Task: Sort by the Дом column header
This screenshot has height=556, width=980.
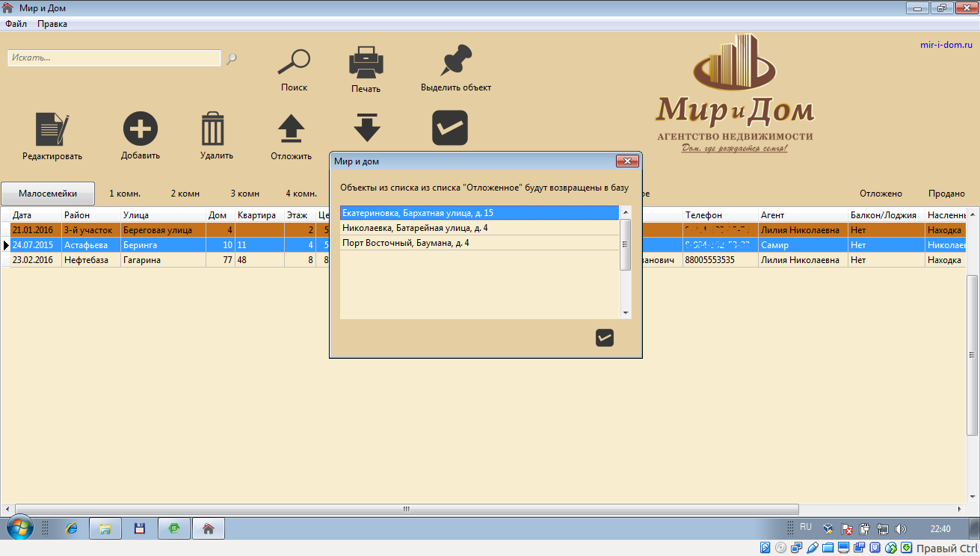Action: point(221,215)
